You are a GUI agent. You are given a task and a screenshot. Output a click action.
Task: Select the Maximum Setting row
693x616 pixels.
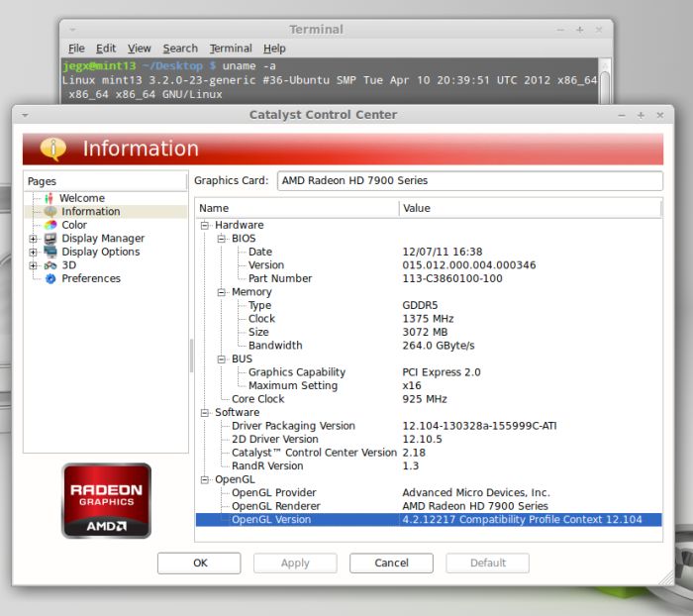[x=429, y=385]
